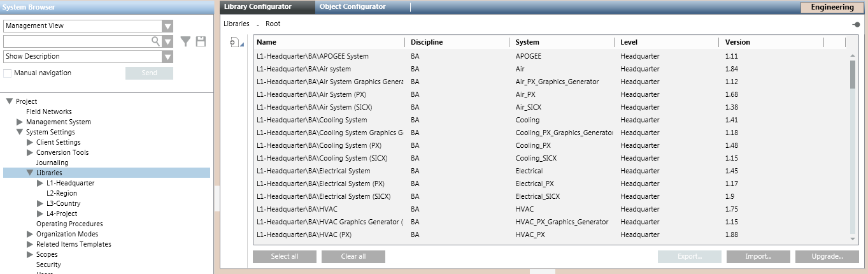Expand the Management System node
The height and width of the screenshot is (274, 868).
20,122
